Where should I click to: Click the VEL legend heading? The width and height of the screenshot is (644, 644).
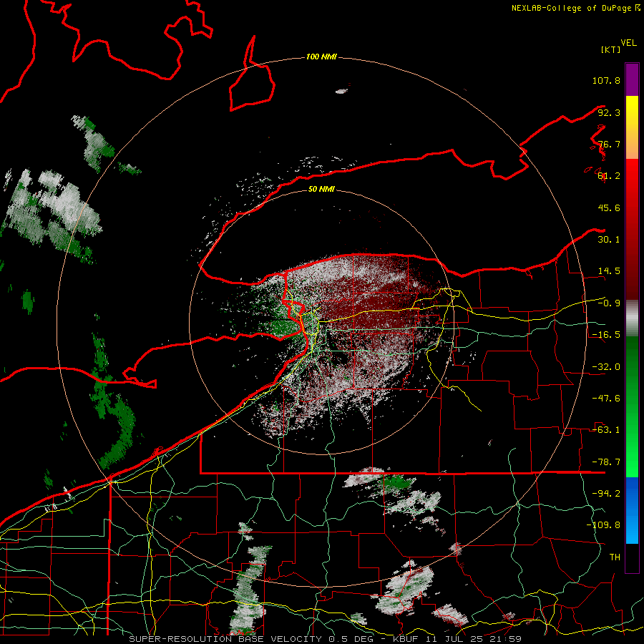629,43
